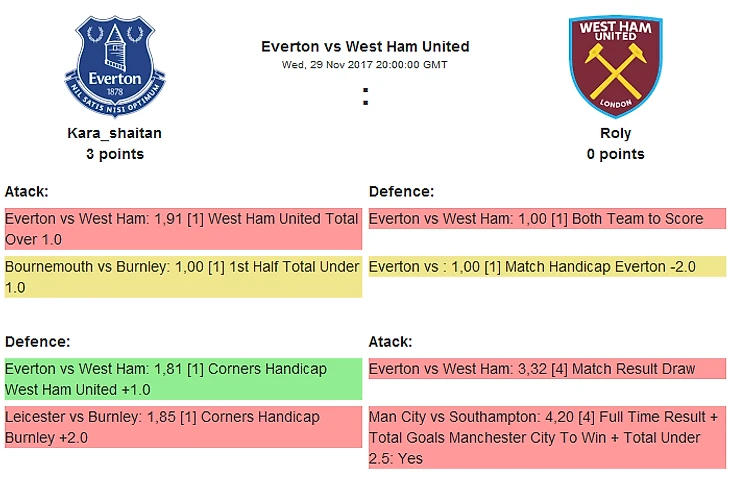730x480 pixels.
Task: Select the West Ham United Total Over 1.0 bet
Action: [182, 229]
